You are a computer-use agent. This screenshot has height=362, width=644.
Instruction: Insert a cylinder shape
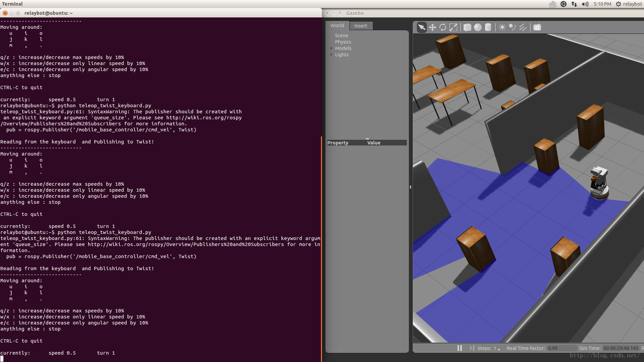pos(488,27)
